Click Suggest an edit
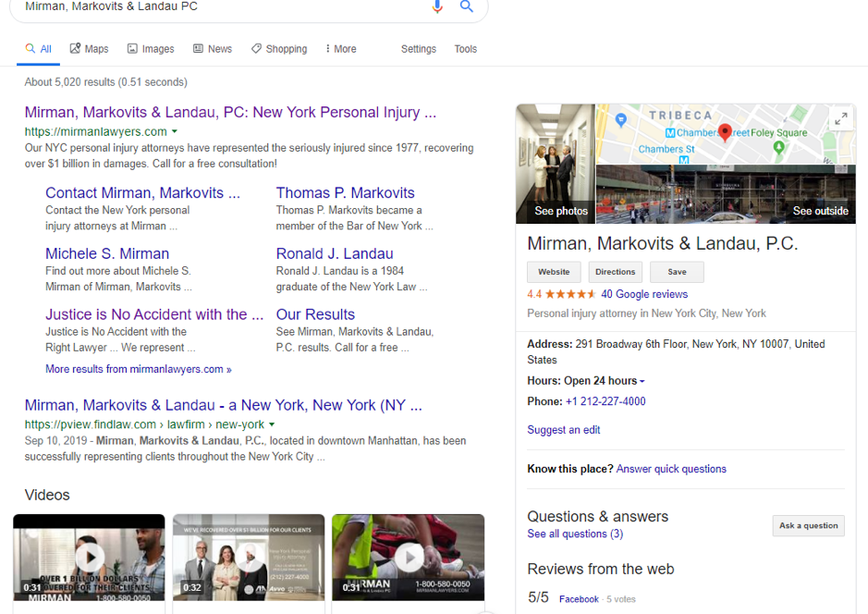Viewport: 868px width, 614px height. point(564,430)
